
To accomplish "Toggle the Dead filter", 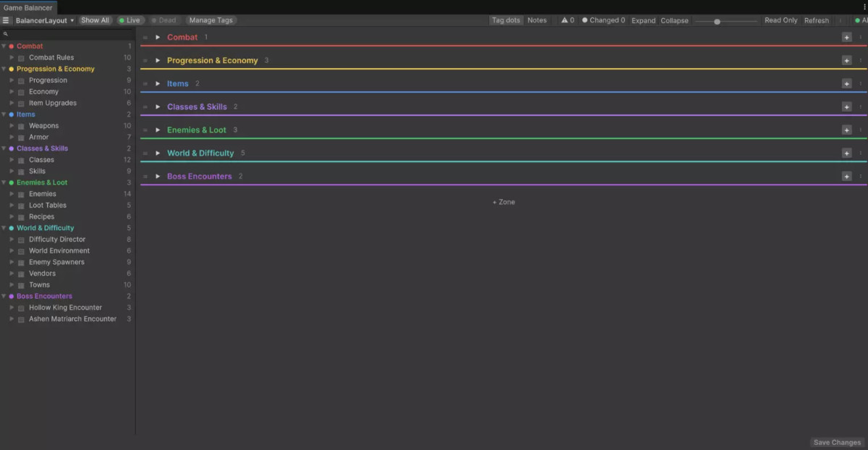I will pyautogui.click(x=163, y=20).
